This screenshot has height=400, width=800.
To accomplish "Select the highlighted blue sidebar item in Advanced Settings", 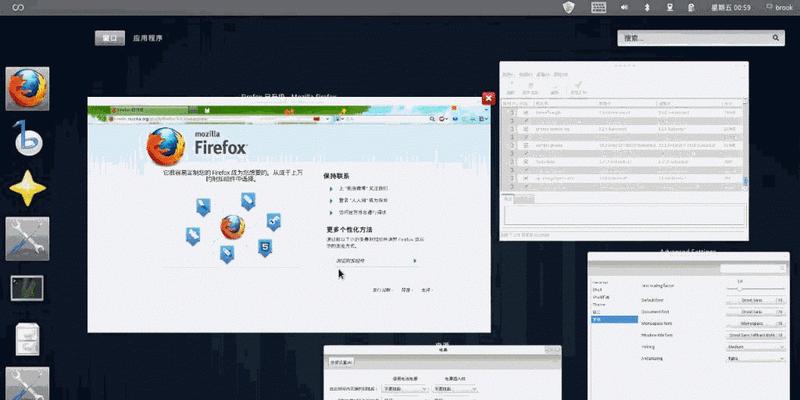I will click(x=614, y=319).
